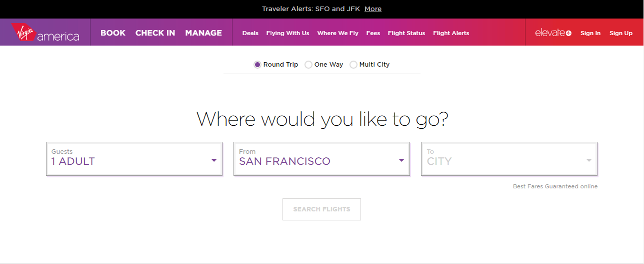The image size is (644, 264).
Task: Click the Sign In link
Action: click(590, 33)
